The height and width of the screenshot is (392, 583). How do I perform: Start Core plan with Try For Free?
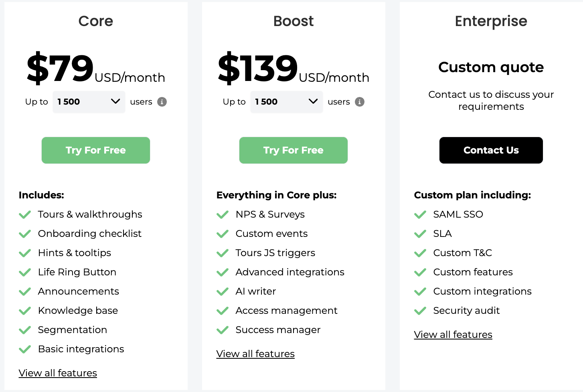point(96,150)
